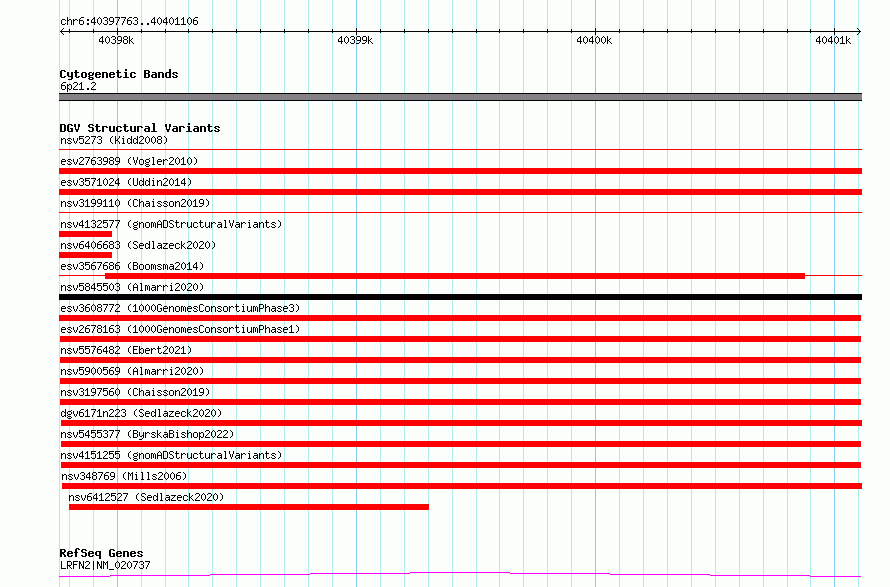Screen dimensions: 890x587
Task: Open esv3571024 (Uddin2014) variant label
Action: pos(126,182)
